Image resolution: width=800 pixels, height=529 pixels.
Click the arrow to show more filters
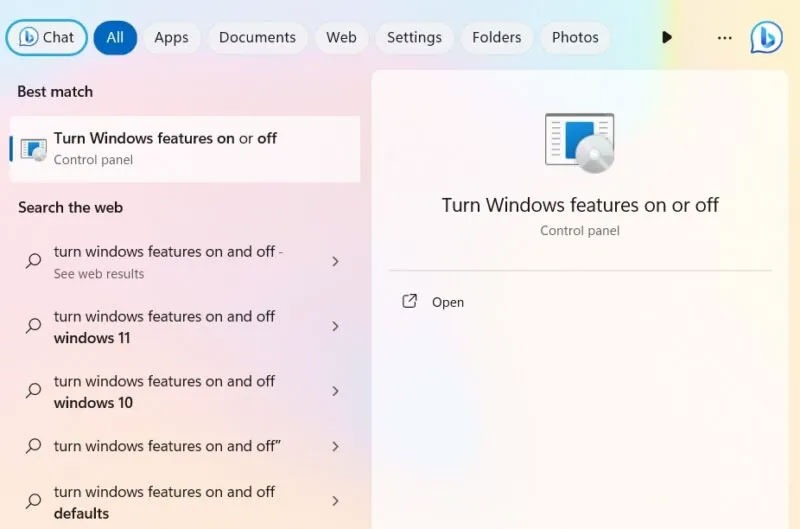[667, 37]
